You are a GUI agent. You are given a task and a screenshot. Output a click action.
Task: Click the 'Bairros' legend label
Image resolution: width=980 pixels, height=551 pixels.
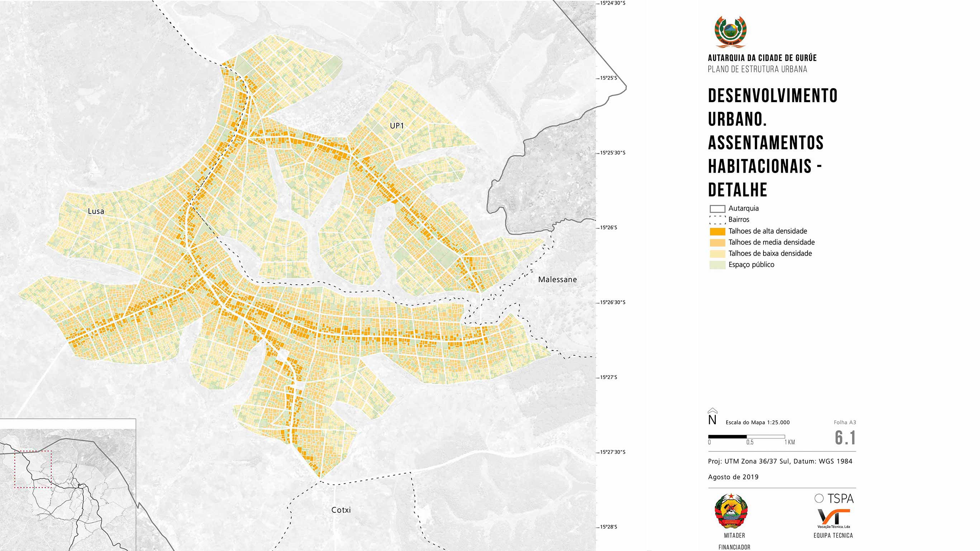click(x=739, y=219)
